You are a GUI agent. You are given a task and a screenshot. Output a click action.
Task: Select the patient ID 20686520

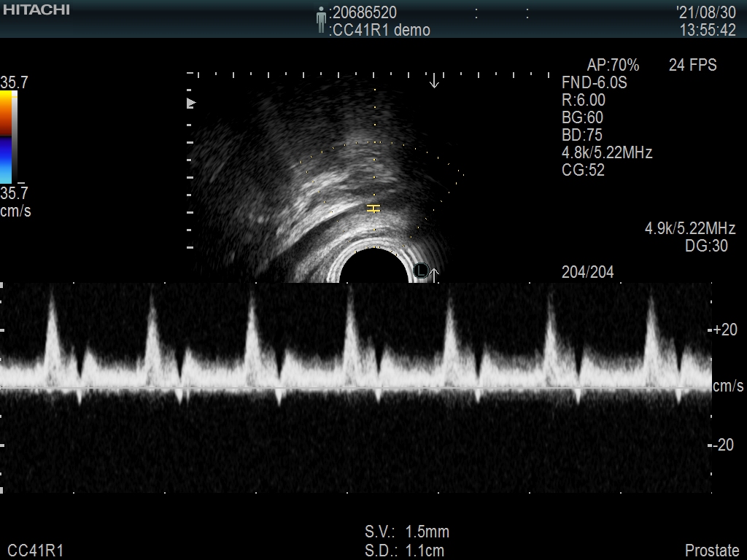coord(364,12)
